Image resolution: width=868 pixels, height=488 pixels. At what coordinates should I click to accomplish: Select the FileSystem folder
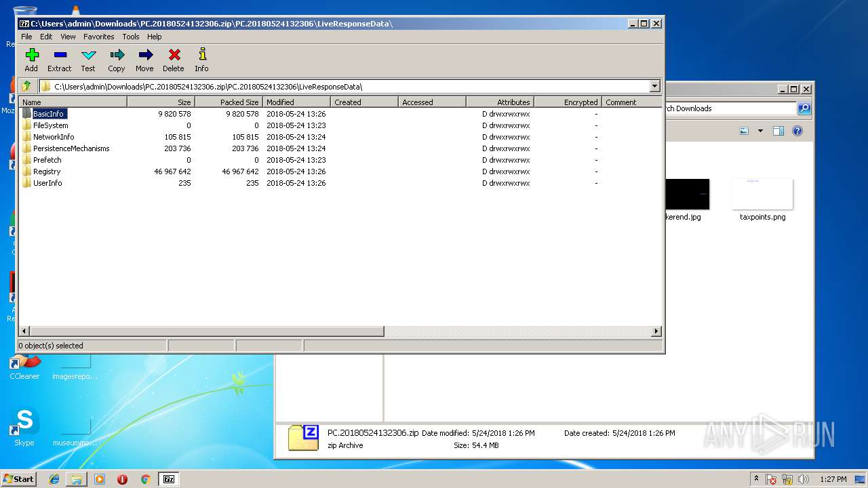pos(50,125)
